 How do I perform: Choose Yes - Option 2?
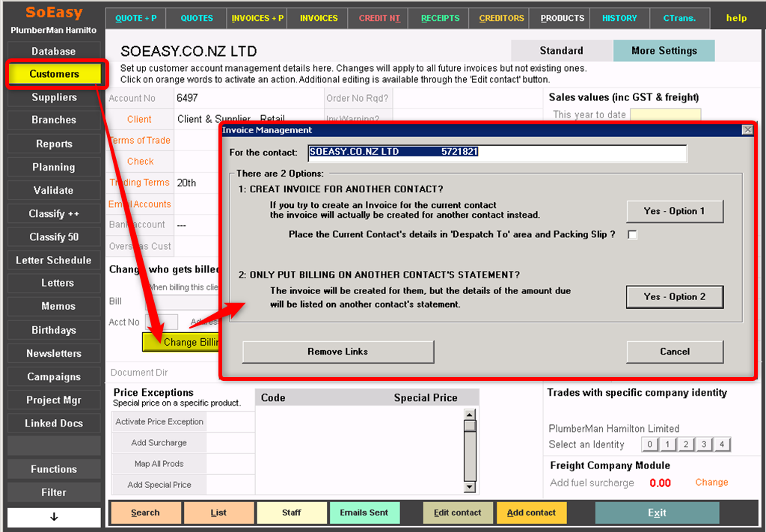click(675, 297)
